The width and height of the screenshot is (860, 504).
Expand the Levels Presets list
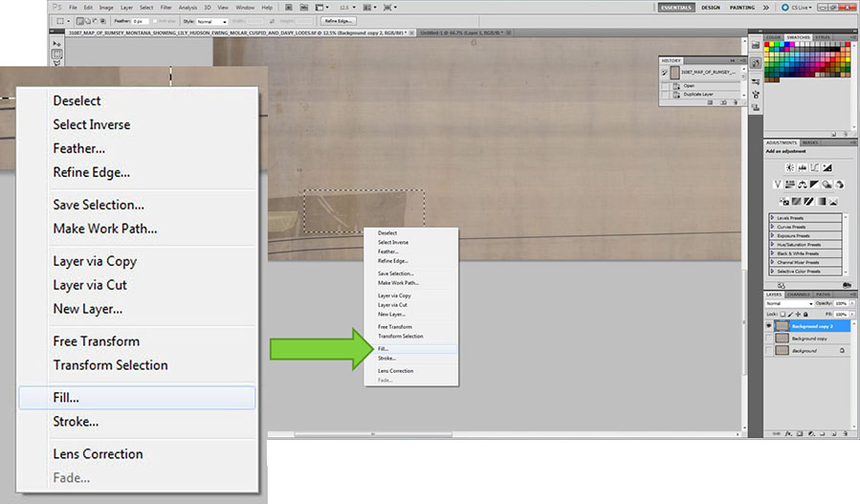pos(772,218)
